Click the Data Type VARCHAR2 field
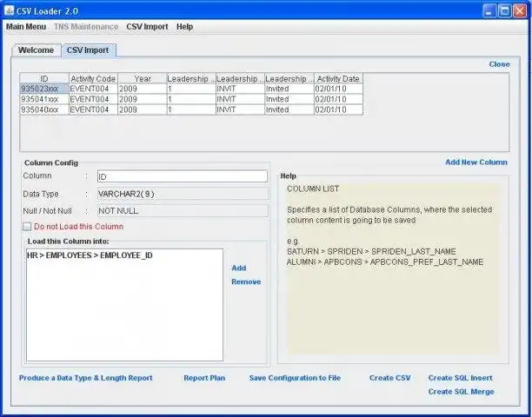Viewport: 532px width, 417px height. pos(183,194)
